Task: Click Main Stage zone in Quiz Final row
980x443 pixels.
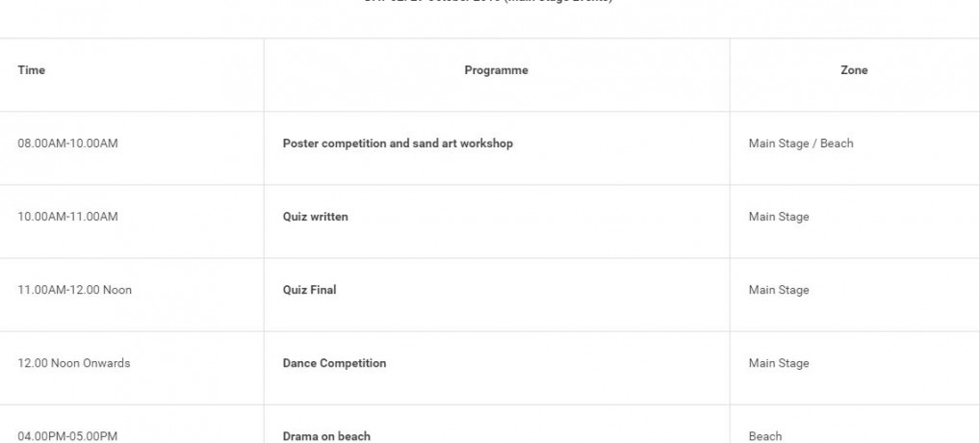Action: pyautogui.click(x=779, y=290)
